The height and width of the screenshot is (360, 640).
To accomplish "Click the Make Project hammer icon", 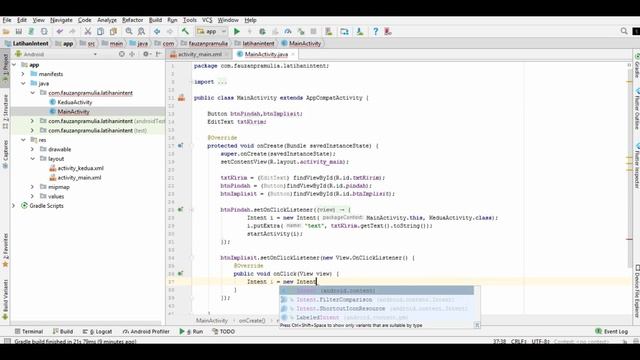I will coord(185,31).
